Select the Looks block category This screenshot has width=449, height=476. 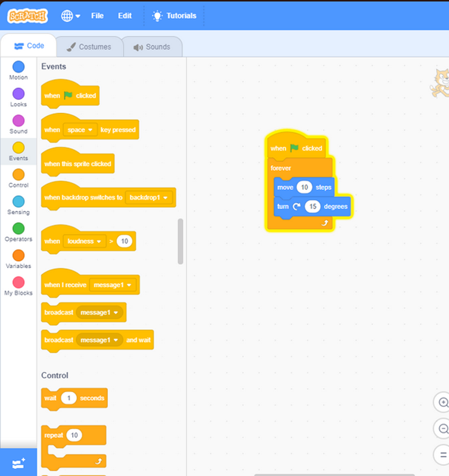18,97
